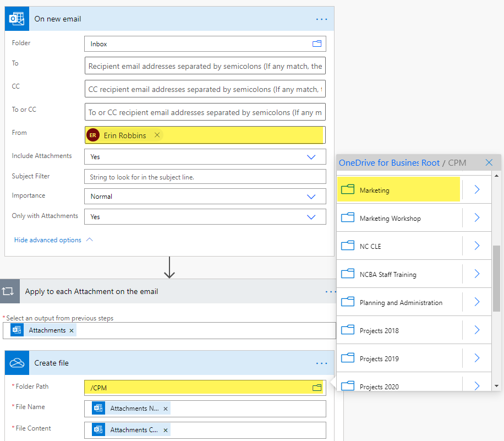Expand the Only with Attachments dropdown
Screen dimensions: 504x441
pos(311,217)
